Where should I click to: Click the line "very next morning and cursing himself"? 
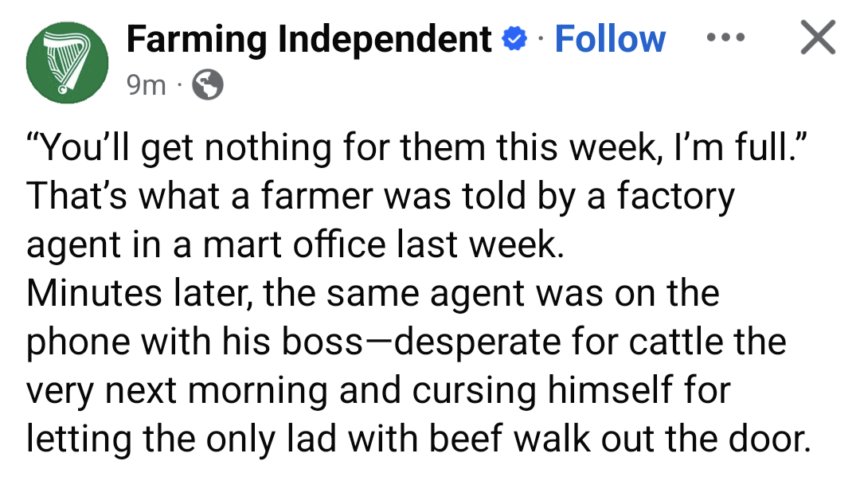[378, 390]
